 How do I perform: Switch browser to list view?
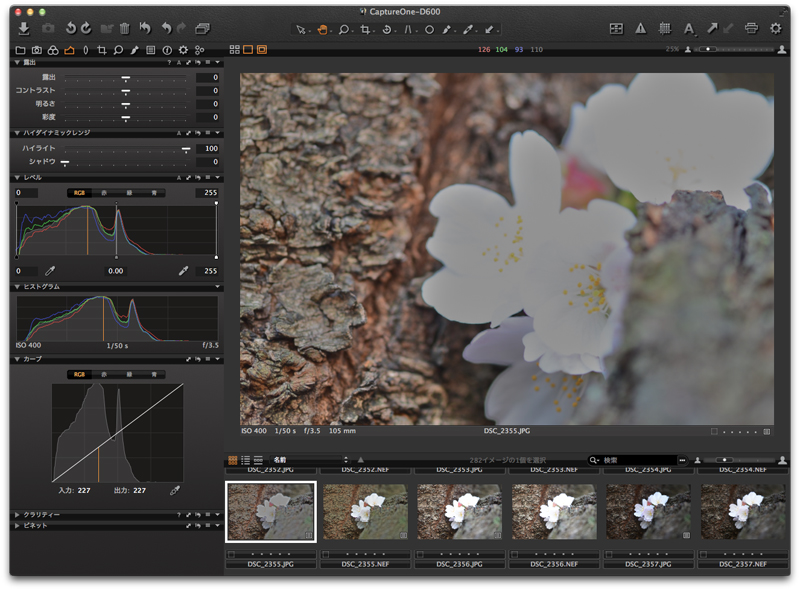245,460
